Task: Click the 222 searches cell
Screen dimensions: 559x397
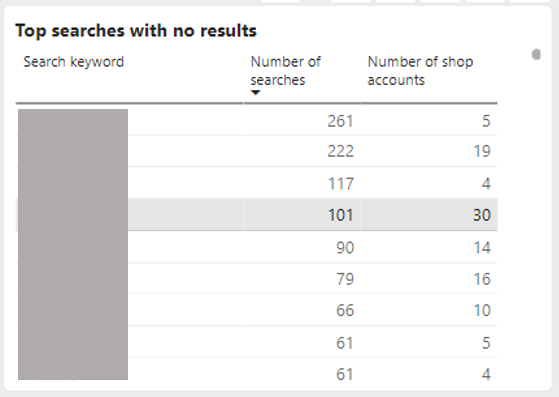Action: coord(340,151)
